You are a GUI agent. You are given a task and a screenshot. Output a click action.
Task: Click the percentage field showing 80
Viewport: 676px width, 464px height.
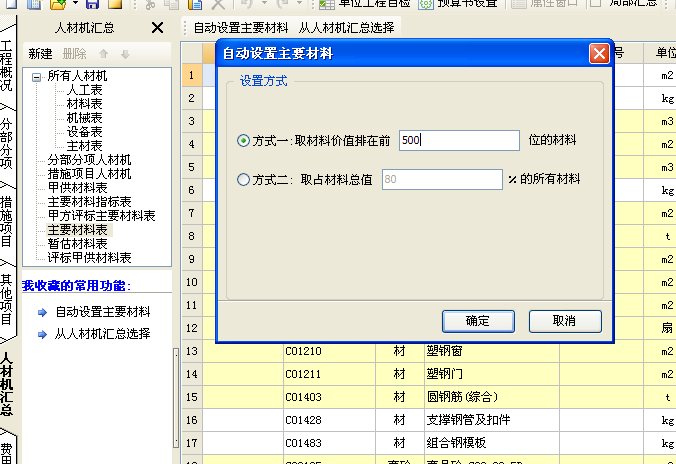point(442,179)
